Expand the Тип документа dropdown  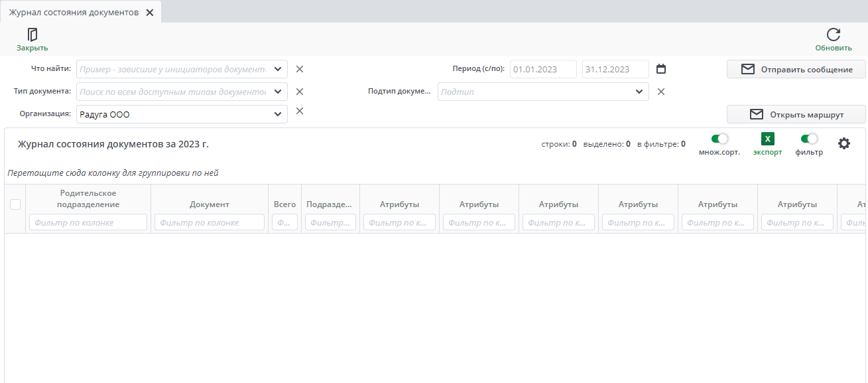pyautogui.click(x=278, y=92)
